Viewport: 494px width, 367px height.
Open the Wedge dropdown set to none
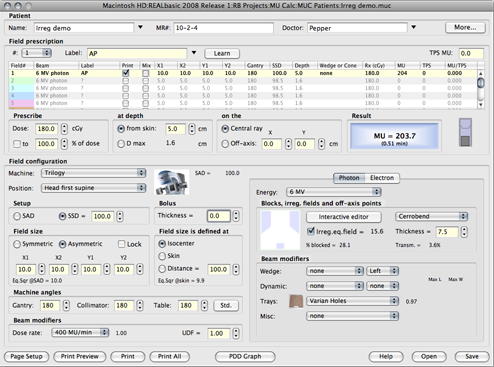[x=335, y=271]
